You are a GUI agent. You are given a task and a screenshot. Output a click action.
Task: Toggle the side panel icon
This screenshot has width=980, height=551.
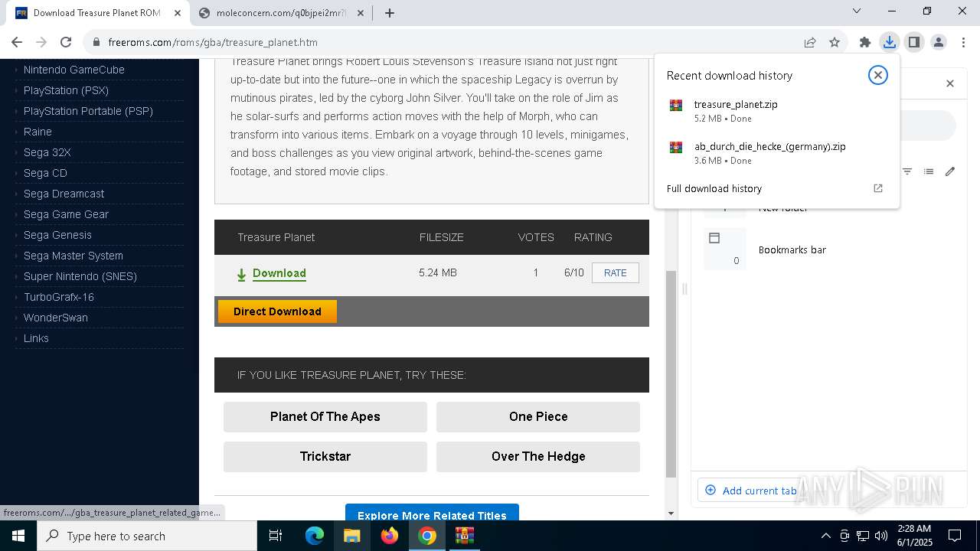click(x=913, y=42)
